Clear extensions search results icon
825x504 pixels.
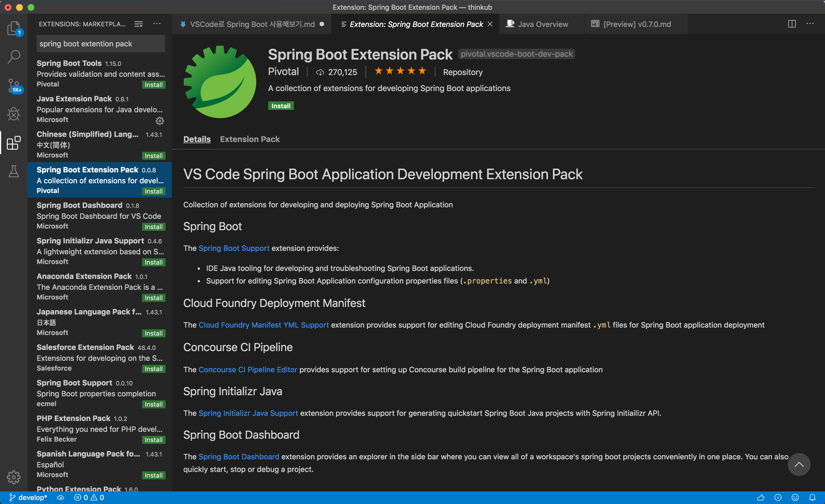(139, 24)
